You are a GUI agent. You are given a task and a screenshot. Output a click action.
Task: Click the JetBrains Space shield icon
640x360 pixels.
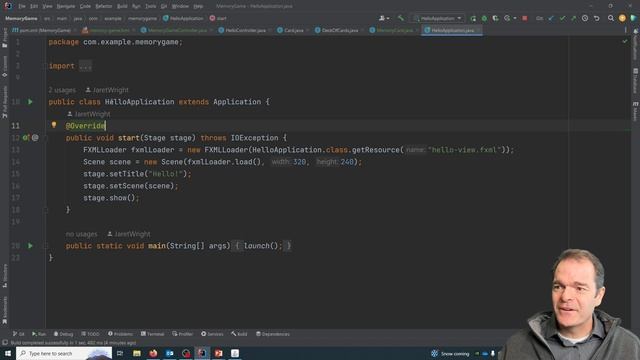point(633,18)
